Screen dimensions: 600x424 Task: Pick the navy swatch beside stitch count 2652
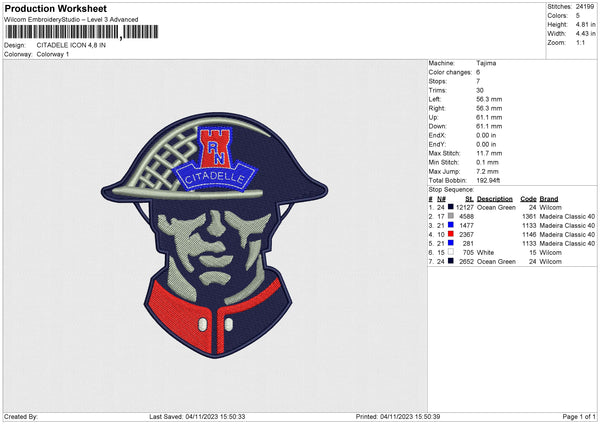[x=451, y=261]
